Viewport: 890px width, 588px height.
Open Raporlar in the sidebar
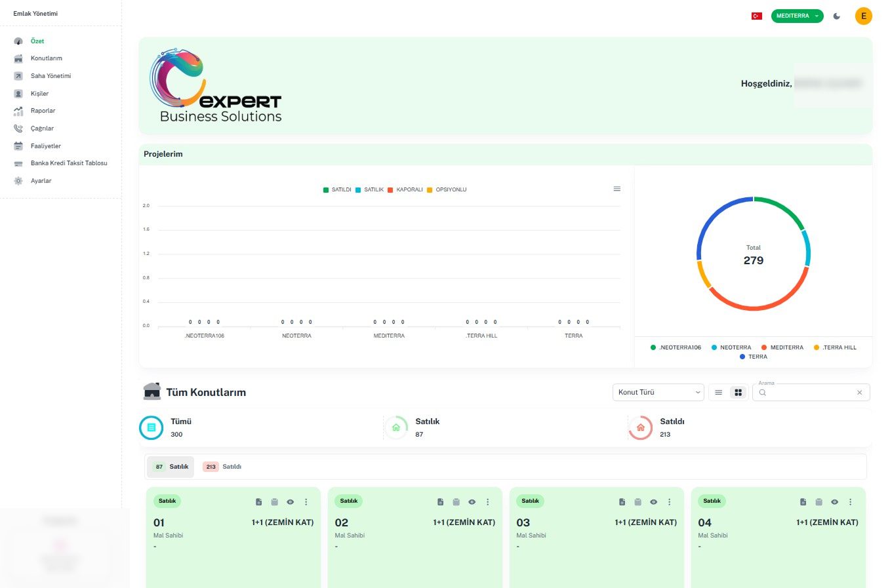point(43,111)
